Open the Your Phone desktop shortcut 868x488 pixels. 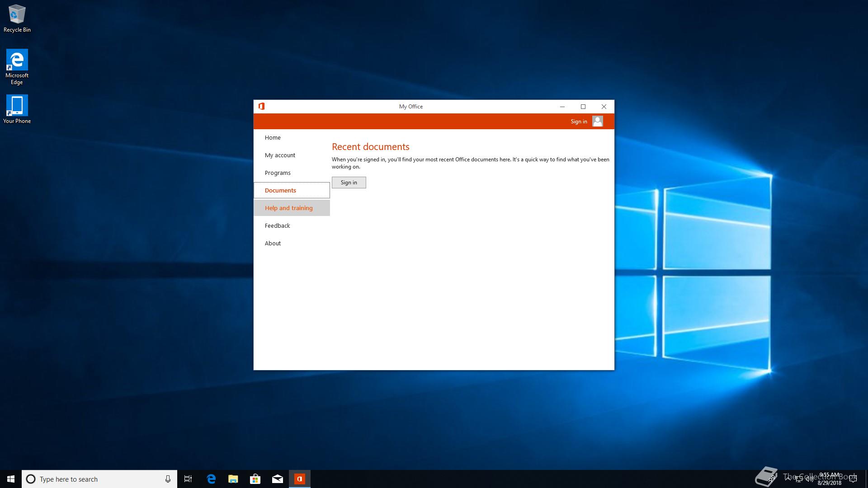tap(17, 109)
